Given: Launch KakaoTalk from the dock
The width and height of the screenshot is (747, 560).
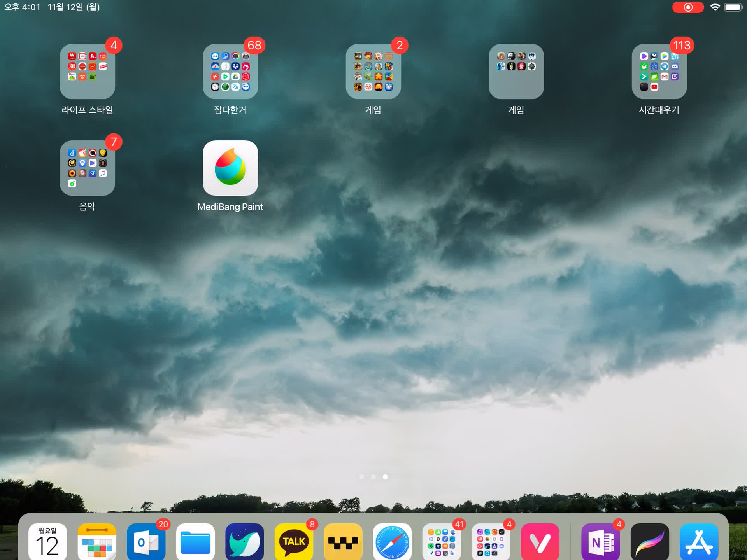Looking at the screenshot, I should (x=294, y=541).
